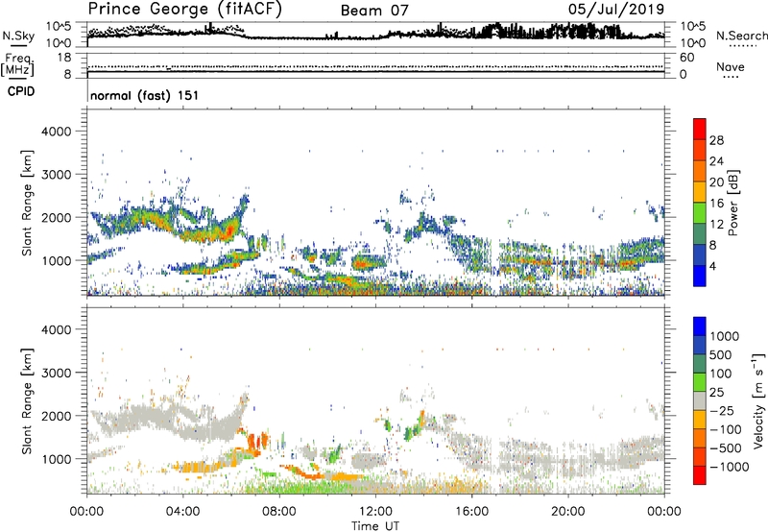Click the 'Prince George (fitACF)' title text
768x532 pixels.
pyautogui.click(x=184, y=10)
